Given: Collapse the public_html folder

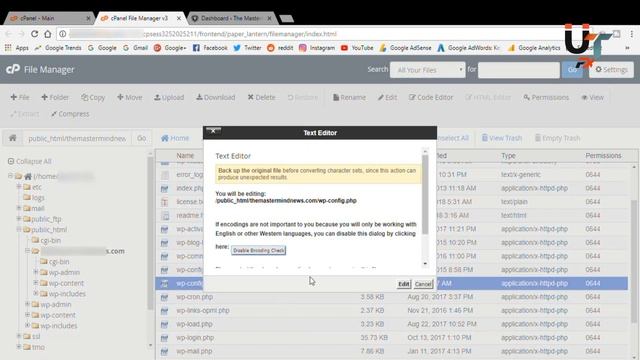Looking at the screenshot, I should coord(19,229).
